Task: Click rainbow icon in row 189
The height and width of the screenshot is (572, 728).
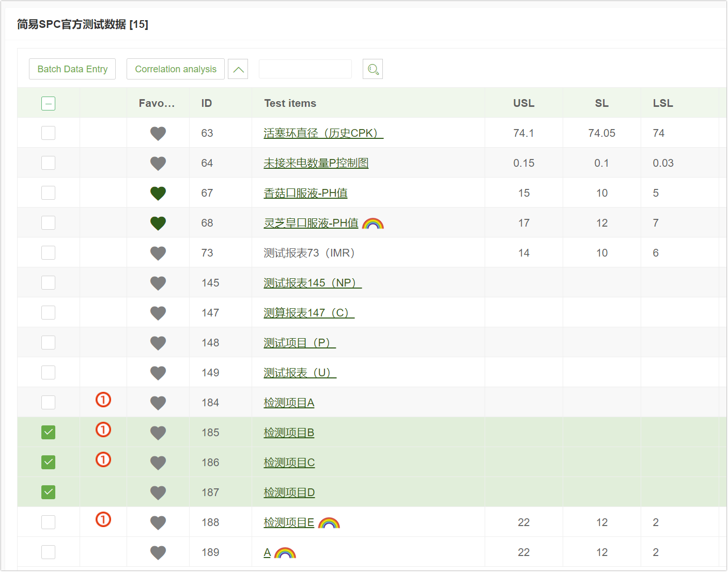Action: point(285,553)
